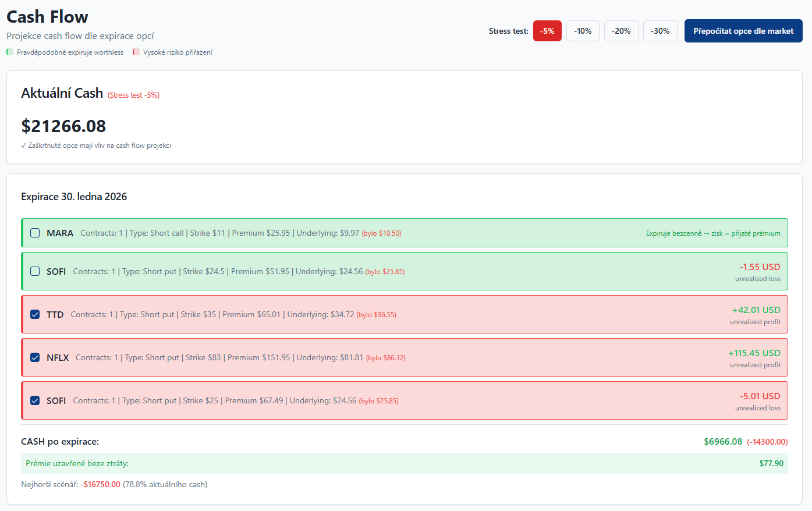Click the -5.01 USD unrealized loss value
The height and width of the screenshot is (511, 812).
(760, 396)
